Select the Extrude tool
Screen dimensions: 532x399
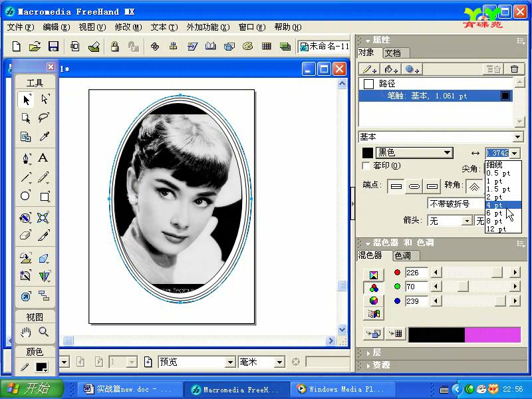pos(45,258)
